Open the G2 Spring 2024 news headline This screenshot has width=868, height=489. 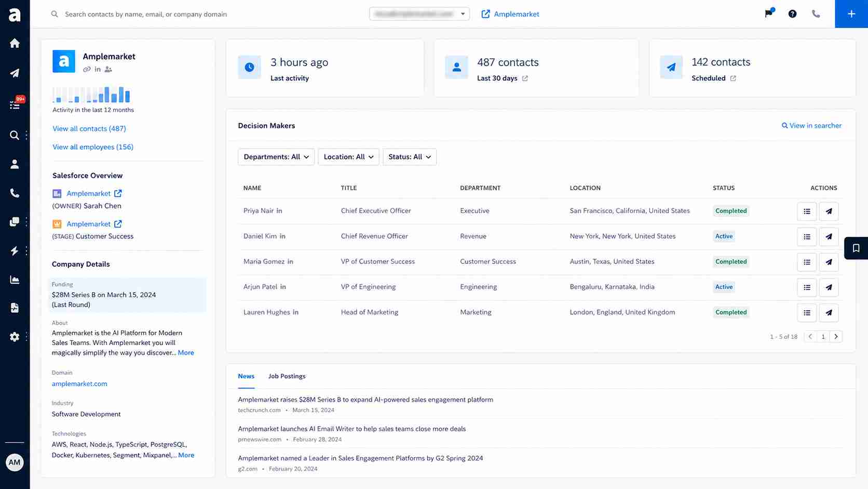pos(360,458)
